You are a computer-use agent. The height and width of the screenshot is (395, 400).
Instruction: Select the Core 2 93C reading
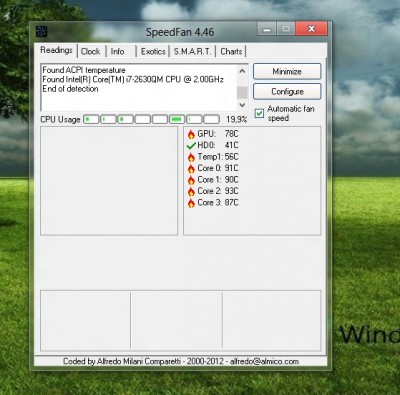pos(218,191)
